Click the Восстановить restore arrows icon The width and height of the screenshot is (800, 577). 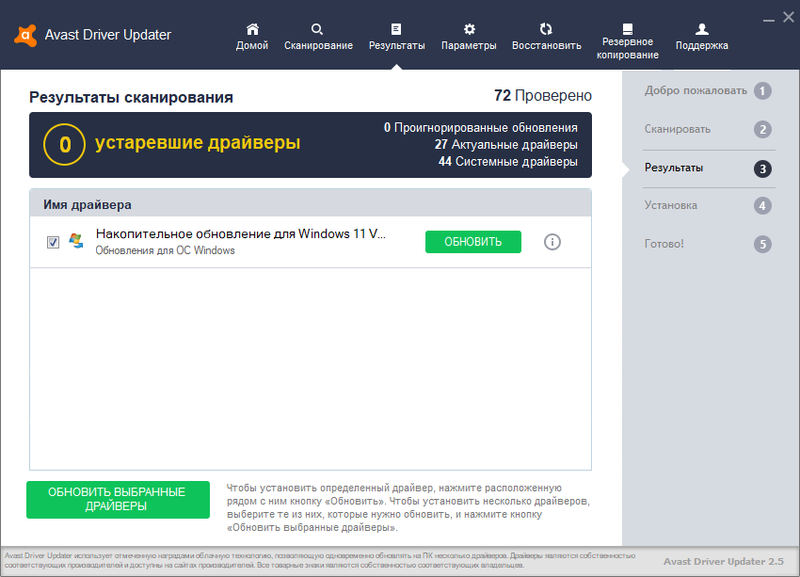pyautogui.click(x=546, y=29)
